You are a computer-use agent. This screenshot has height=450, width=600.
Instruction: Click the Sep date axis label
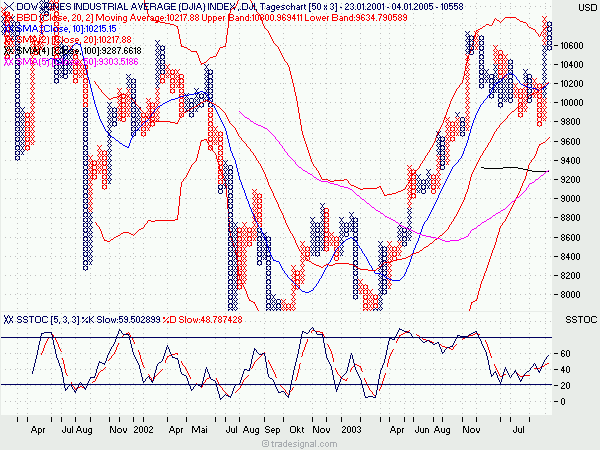coord(272,430)
